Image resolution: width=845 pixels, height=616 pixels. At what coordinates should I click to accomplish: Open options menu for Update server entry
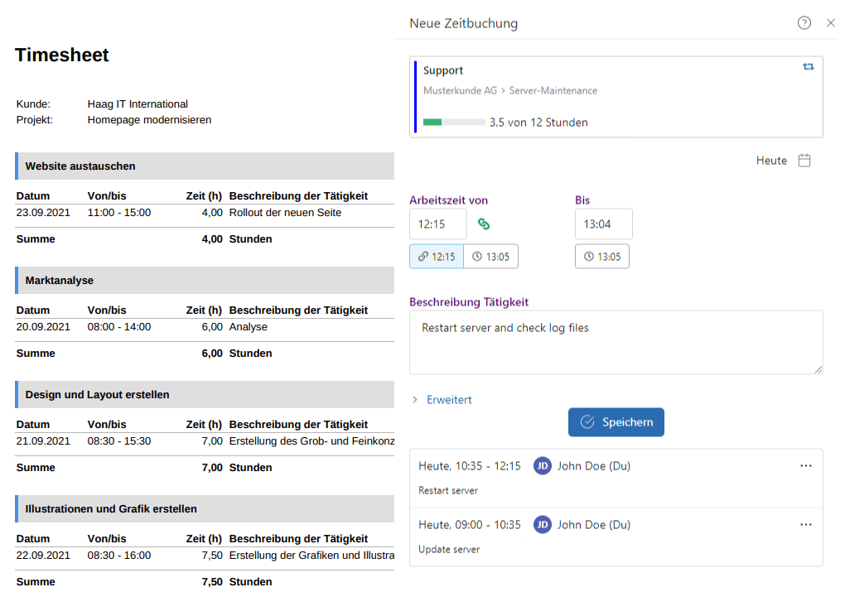pyautogui.click(x=806, y=524)
